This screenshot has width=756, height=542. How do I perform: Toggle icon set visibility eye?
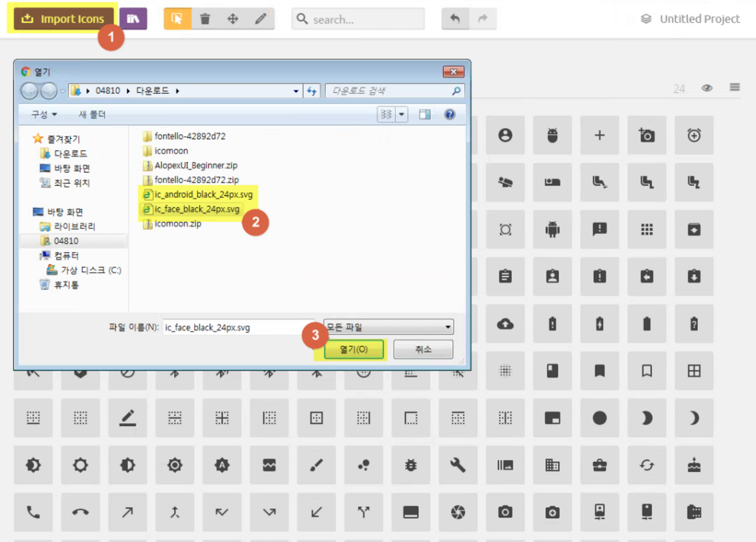[707, 88]
